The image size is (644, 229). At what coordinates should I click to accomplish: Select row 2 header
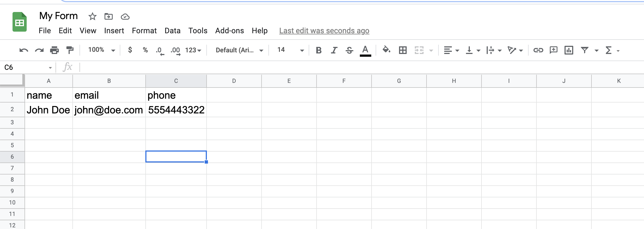tap(12, 109)
